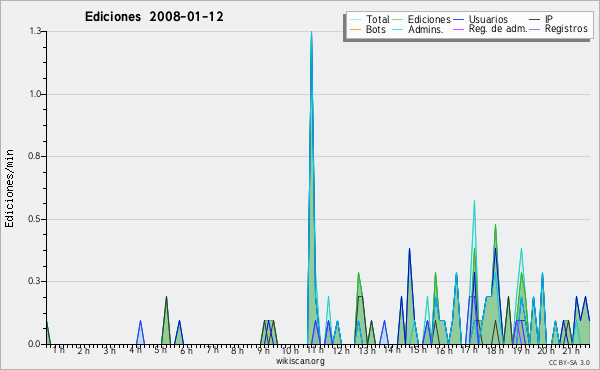The width and height of the screenshot is (600, 370).
Task: Click the '3 h' x-axis label
Action: [x=109, y=350]
